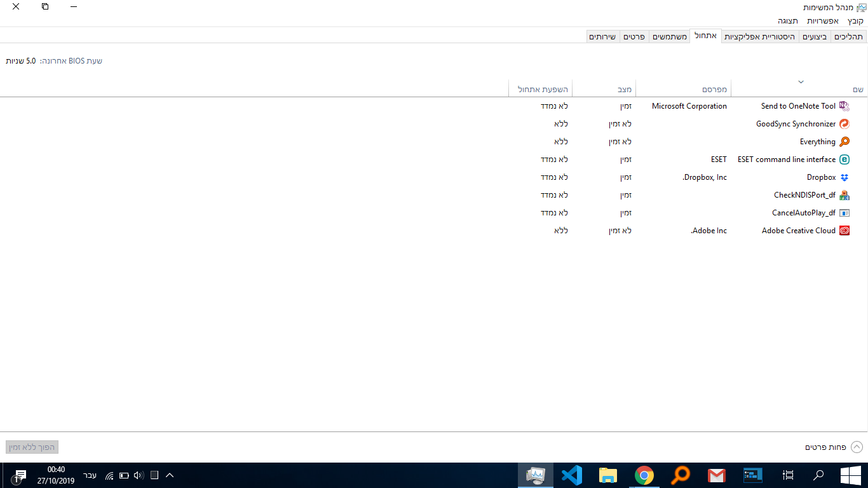The height and width of the screenshot is (488, 868).
Task: Open the אפשרויות menu
Action: click(823, 21)
